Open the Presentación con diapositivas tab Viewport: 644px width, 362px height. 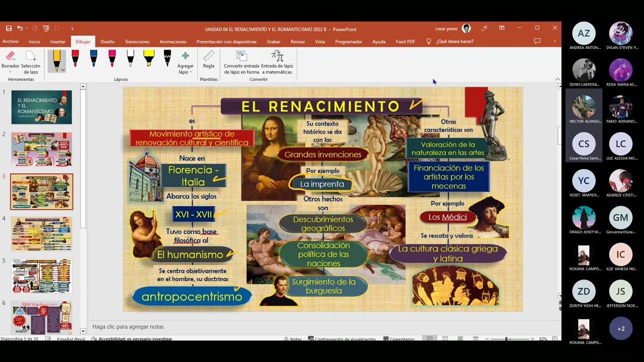tap(226, 42)
